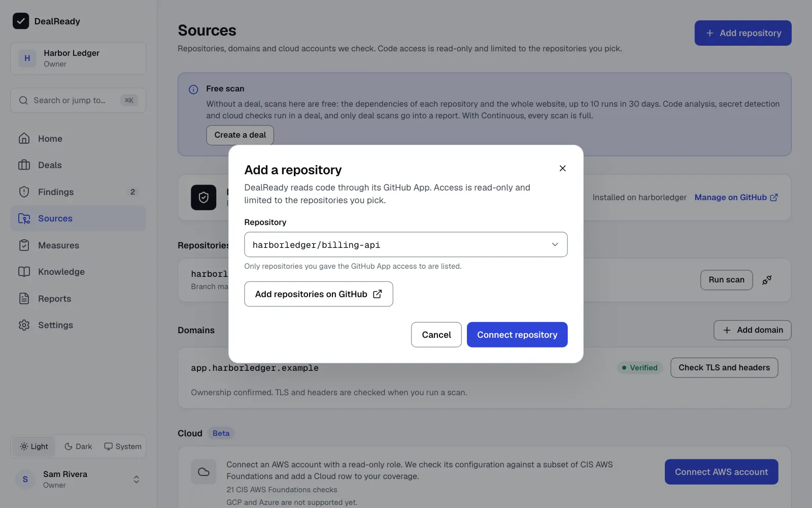Image resolution: width=812 pixels, height=508 pixels.
Task: Open Measures in the sidebar
Action: pyautogui.click(x=78, y=245)
